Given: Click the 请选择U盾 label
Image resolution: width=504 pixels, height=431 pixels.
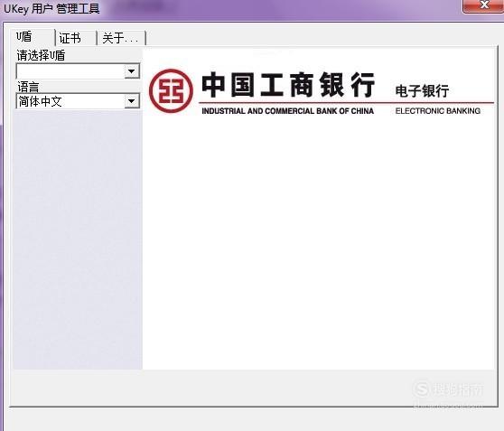Looking at the screenshot, I should click(41, 55).
